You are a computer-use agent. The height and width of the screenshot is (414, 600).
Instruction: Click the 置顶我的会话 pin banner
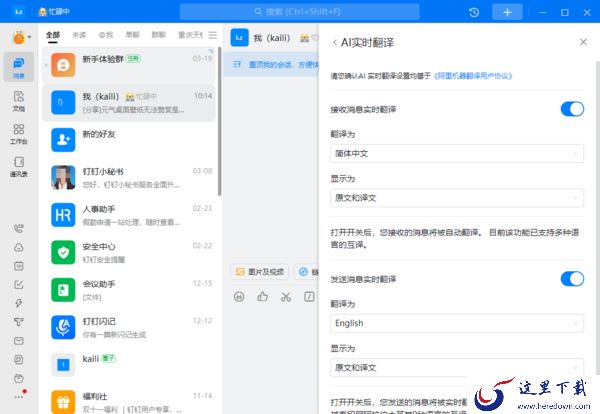point(271,65)
